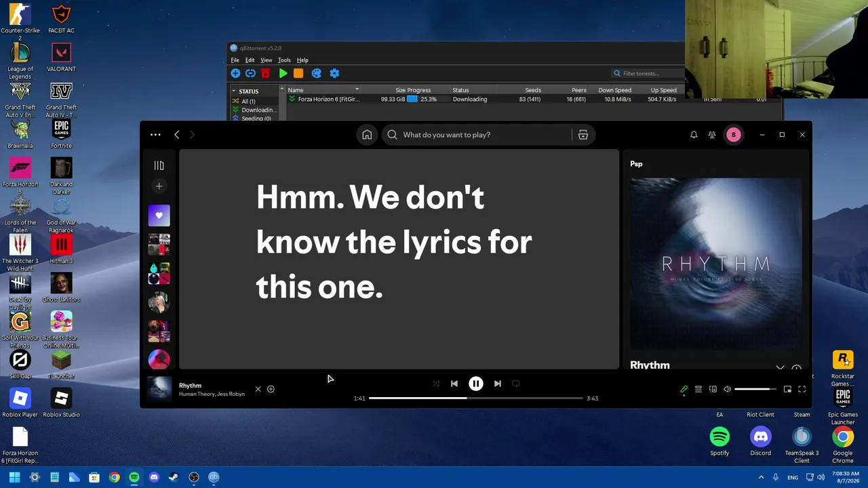The image size is (868, 488).
Task: Add Rhythm to Liked Songs
Action: (x=271, y=389)
